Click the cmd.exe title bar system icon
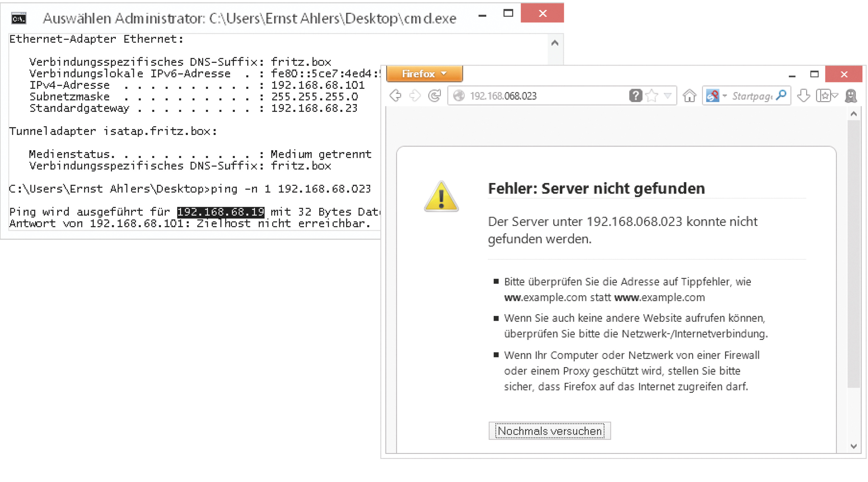The image size is (868, 482). [19, 19]
